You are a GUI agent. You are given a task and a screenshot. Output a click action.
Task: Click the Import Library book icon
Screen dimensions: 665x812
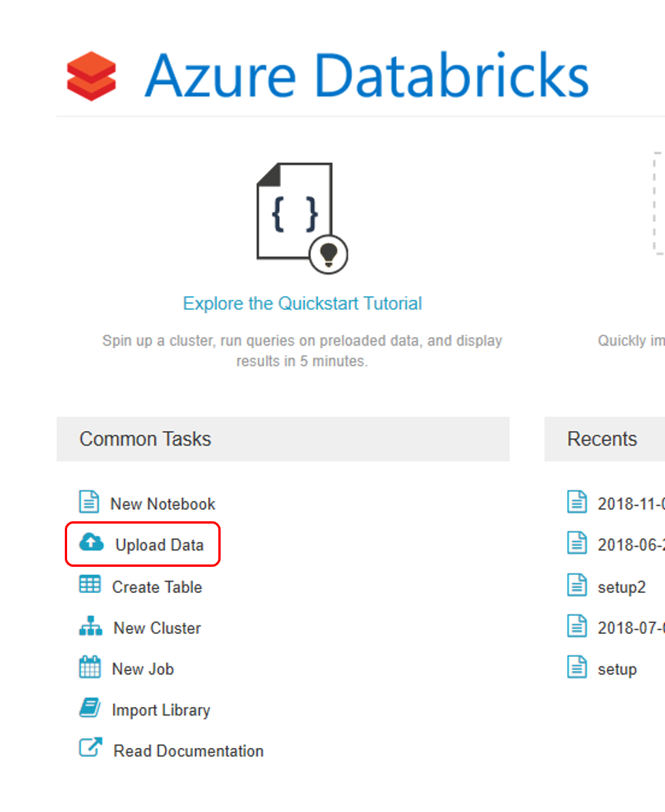pos(89,708)
